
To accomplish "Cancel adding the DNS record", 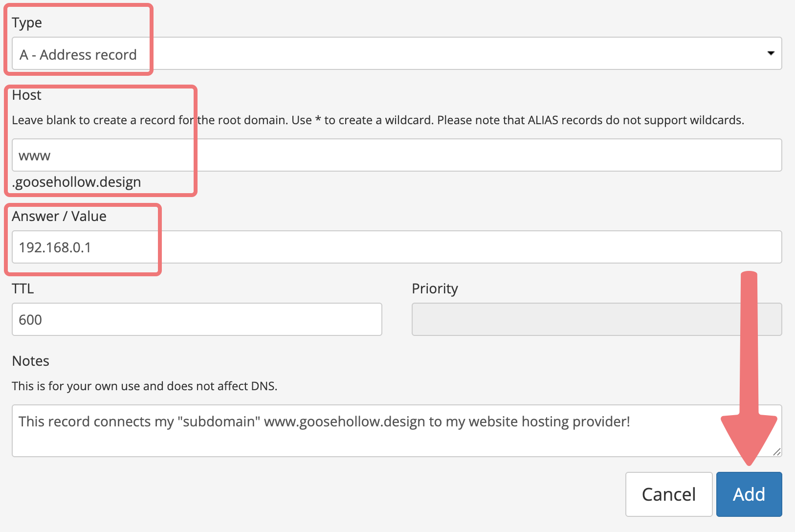I will 668,494.
